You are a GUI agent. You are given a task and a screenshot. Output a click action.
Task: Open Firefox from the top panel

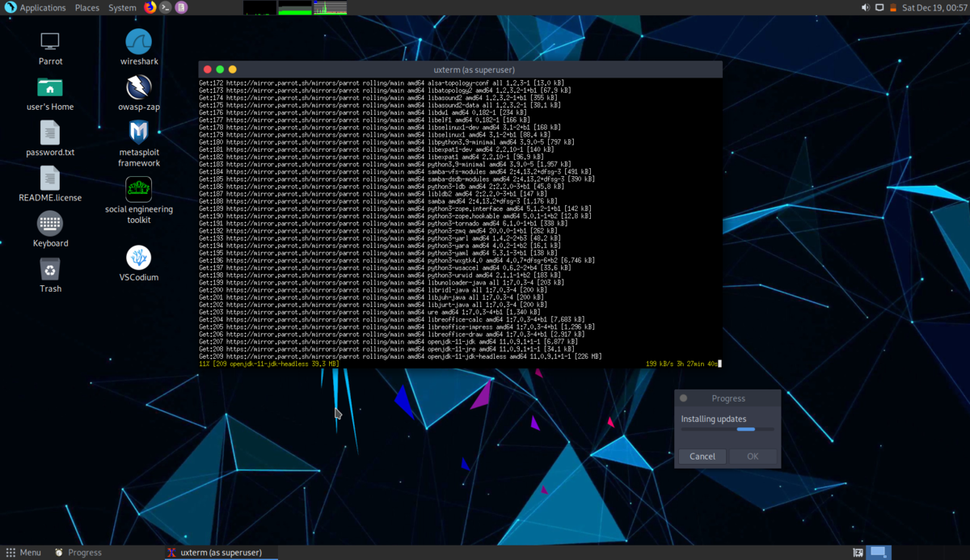(150, 7)
